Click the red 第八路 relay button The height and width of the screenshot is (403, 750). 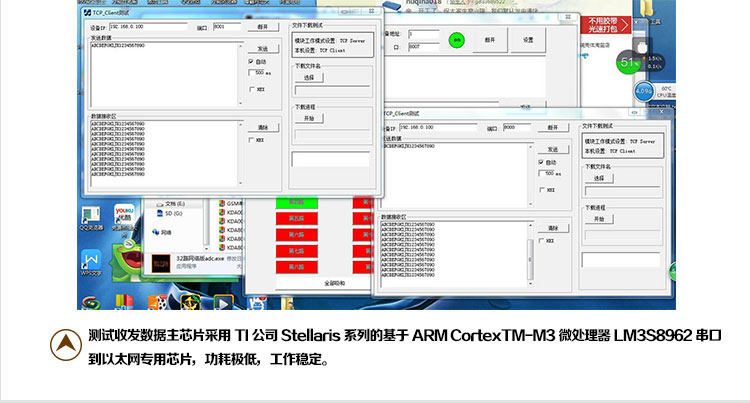[x=297, y=267]
